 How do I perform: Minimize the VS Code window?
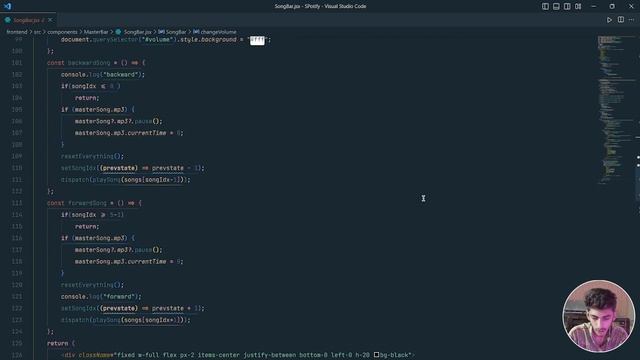[x=593, y=6]
